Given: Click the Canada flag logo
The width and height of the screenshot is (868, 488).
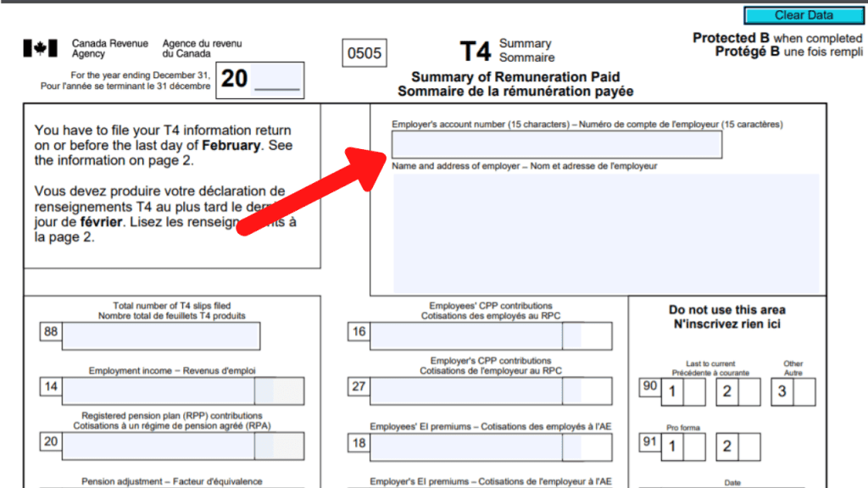Looking at the screenshot, I should point(40,48).
